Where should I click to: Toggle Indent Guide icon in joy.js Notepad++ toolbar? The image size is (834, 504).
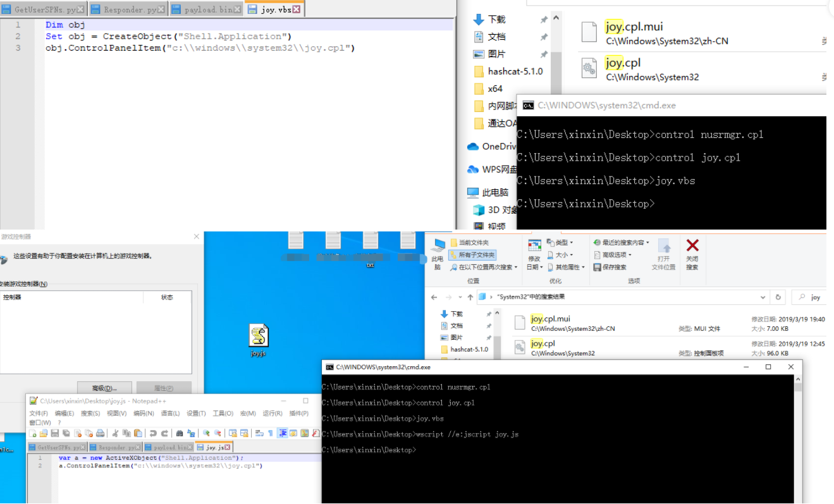(x=283, y=433)
